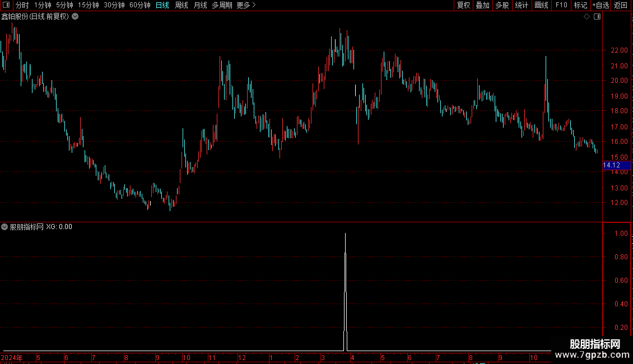Click the 返回 back button
Viewport: 633px width, 364px height.
point(621,5)
